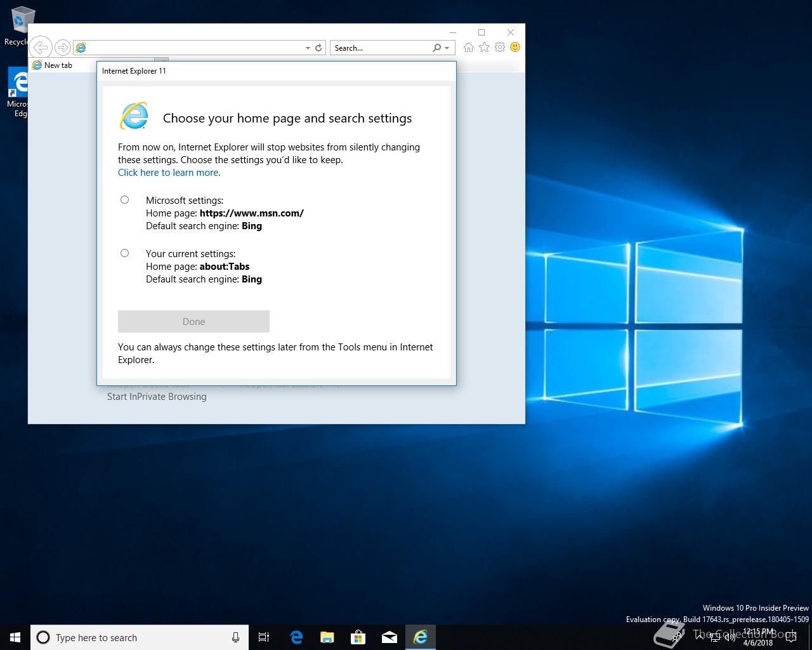Click the Microsoft settings: label
The width and height of the screenshot is (812, 650).
(185, 201)
